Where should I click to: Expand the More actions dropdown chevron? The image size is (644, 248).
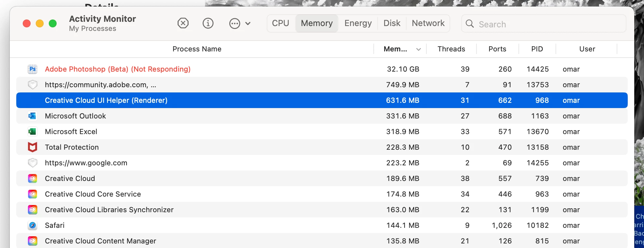tap(248, 23)
